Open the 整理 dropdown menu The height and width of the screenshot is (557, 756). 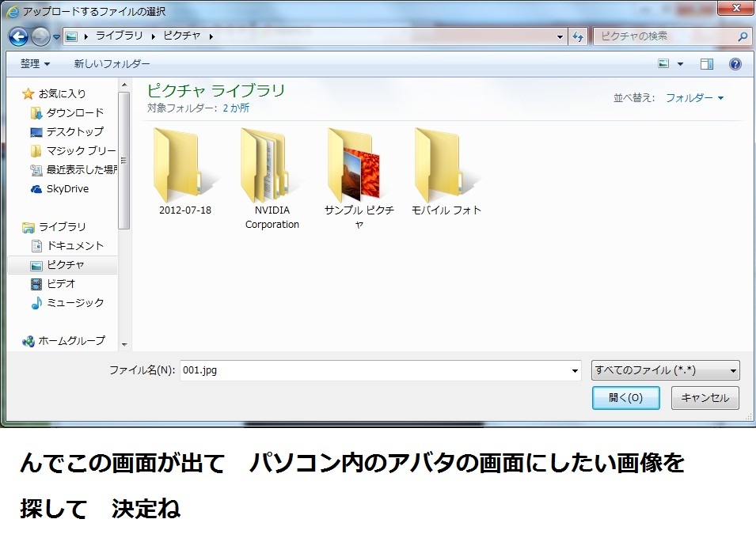pyautogui.click(x=35, y=64)
